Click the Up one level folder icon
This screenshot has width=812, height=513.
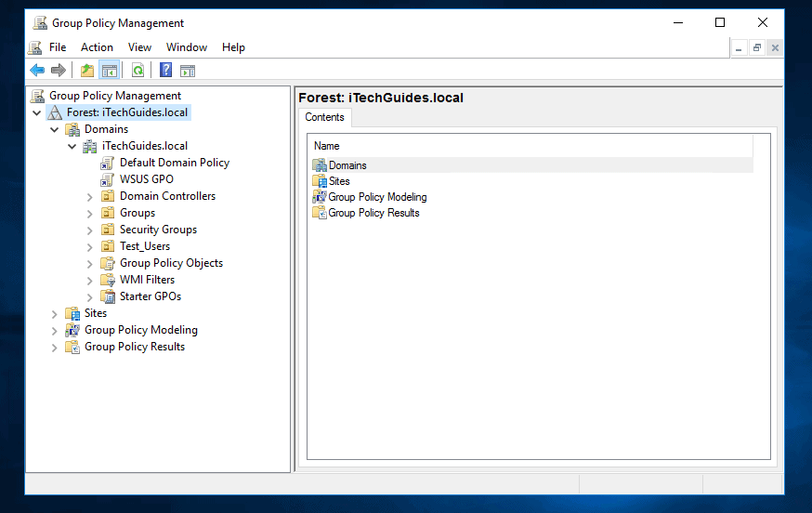coord(87,70)
